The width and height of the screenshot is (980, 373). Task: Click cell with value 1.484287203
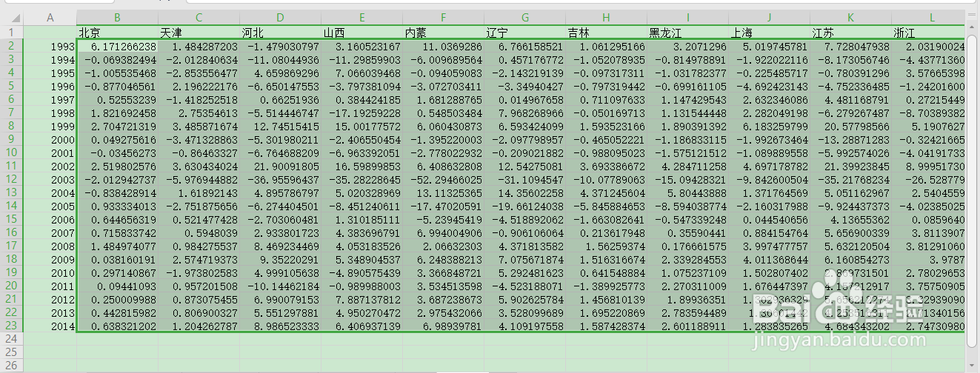pyautogui.click(x=199, y=46)
